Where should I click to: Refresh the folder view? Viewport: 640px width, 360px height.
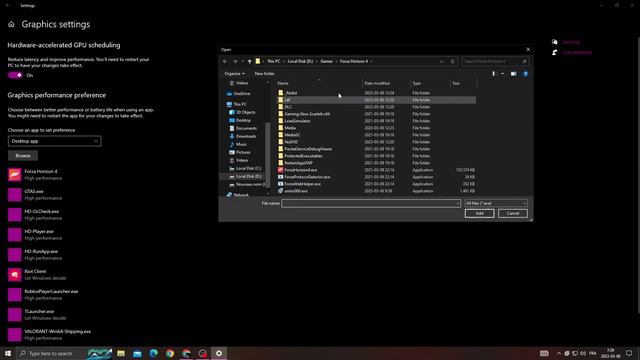click(452, 61)
